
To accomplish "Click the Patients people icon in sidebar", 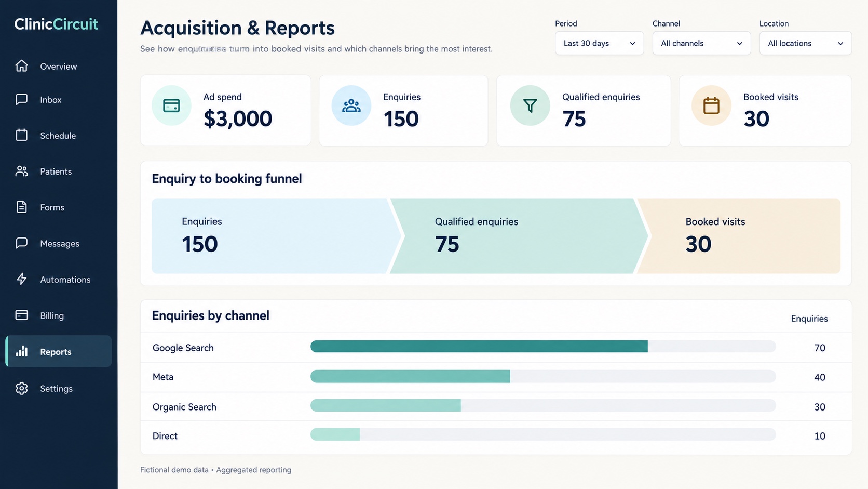I will [21, 171].
